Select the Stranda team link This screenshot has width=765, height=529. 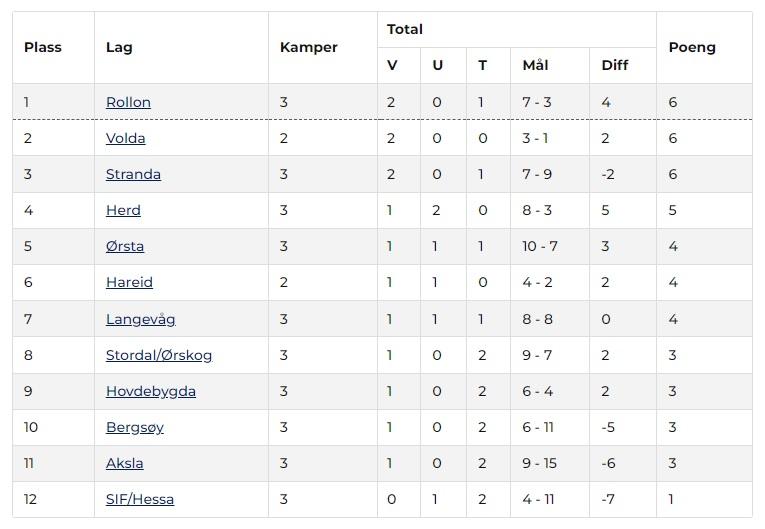(133, 174)
